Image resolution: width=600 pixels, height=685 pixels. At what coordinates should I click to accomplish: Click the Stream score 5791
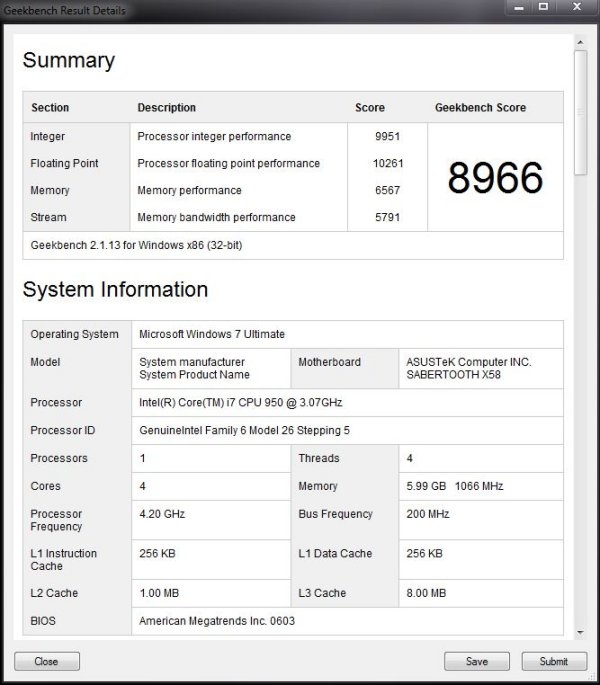click(x=387, y=217)
